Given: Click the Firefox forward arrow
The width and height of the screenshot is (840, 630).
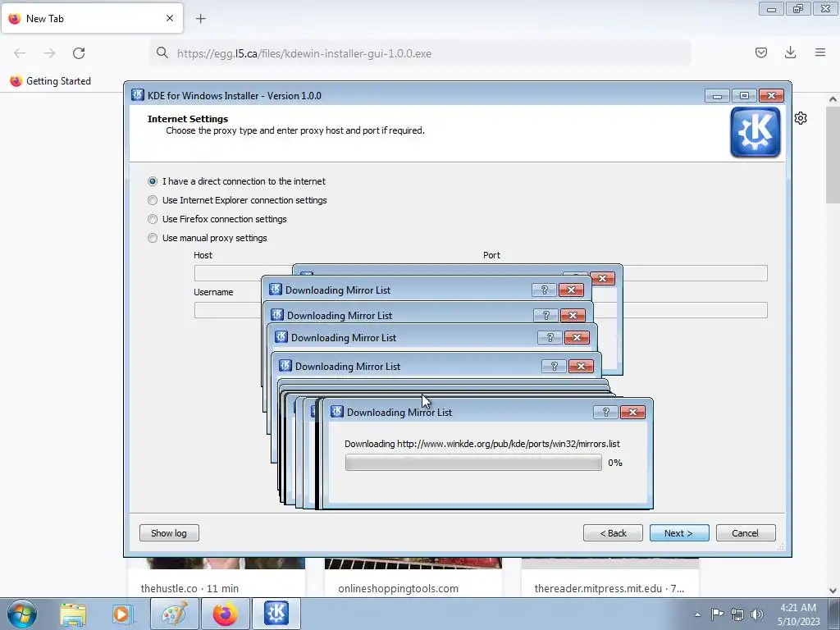Looking at the screenshot, I should click(49, 53).
